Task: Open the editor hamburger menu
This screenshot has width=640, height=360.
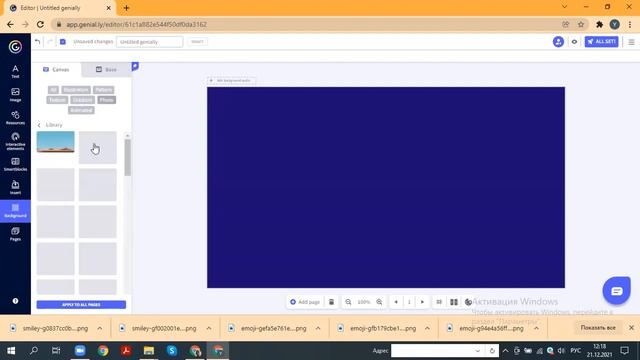Action: click(x=631, y=42)
